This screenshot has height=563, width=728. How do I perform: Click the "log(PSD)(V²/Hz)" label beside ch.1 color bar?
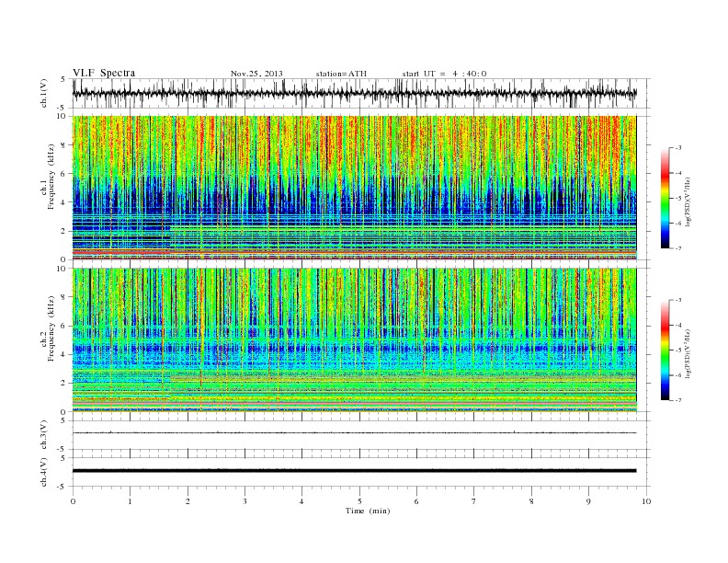click(689, 201)
